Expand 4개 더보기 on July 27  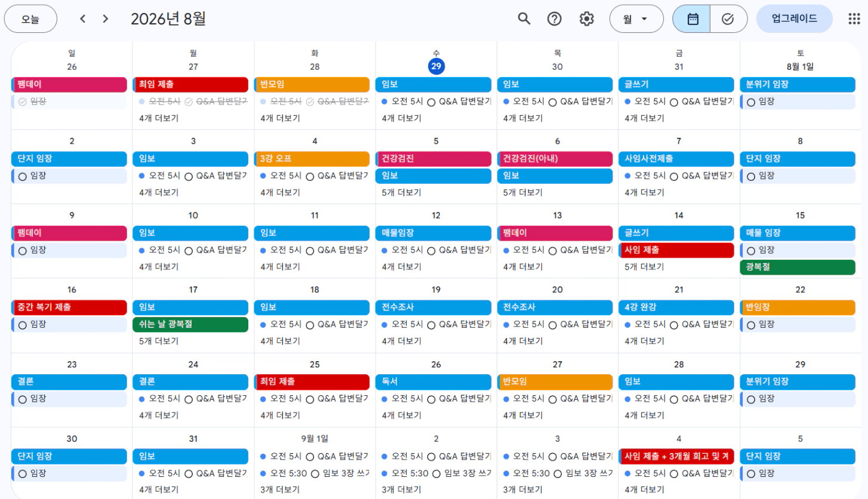[x=159, y=118]
